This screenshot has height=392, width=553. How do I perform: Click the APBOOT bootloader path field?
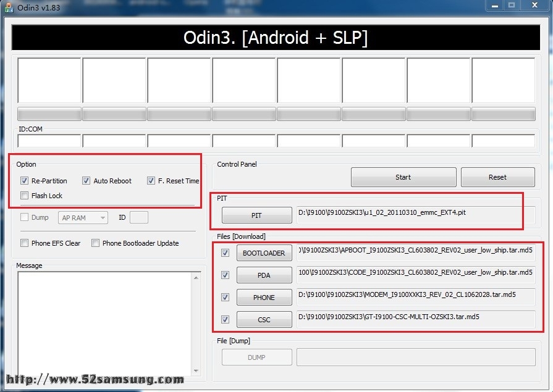pos(416,252)
